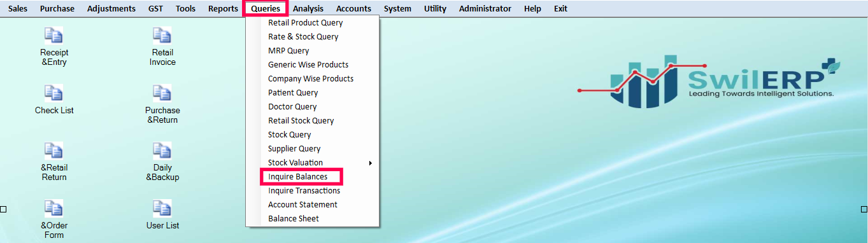Open the User List desktop icon
Screen dimensions: 868x243
pos(162,215)
